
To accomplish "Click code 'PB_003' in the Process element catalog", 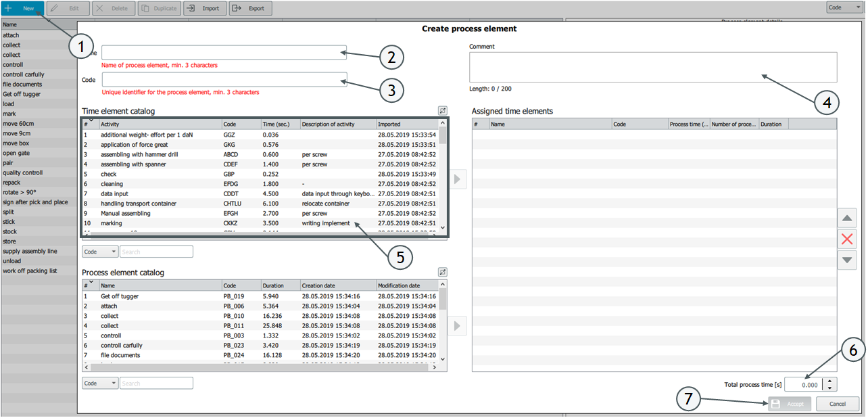I will tap(233, 335).
